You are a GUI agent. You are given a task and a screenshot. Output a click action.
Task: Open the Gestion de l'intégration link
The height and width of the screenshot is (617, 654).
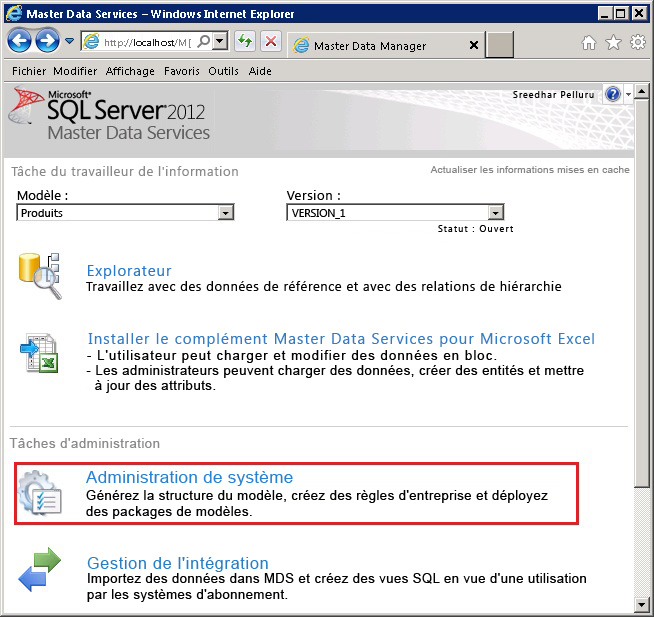coord(178,563)
